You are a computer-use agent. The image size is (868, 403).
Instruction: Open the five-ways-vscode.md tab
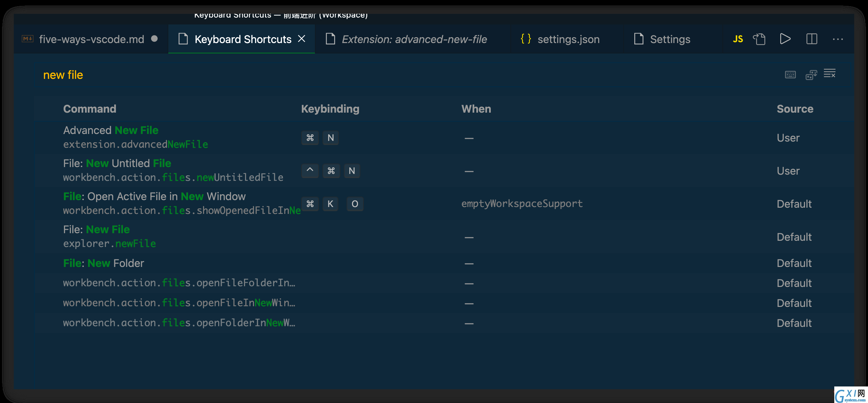91,39
